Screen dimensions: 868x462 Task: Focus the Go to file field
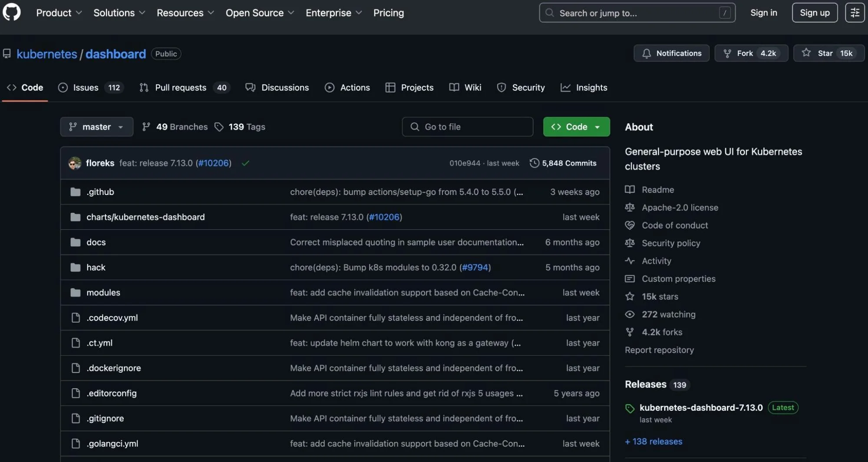[x=467, y=127]
